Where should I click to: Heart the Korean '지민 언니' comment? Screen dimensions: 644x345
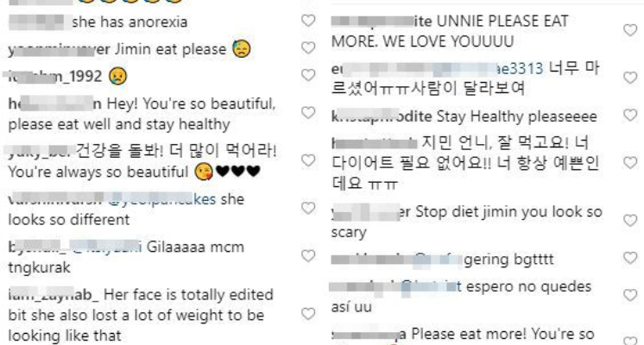click(630, 163)
